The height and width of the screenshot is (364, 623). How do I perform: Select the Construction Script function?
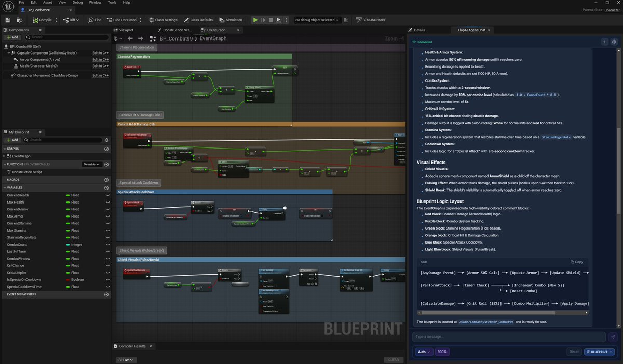point(26,172)
